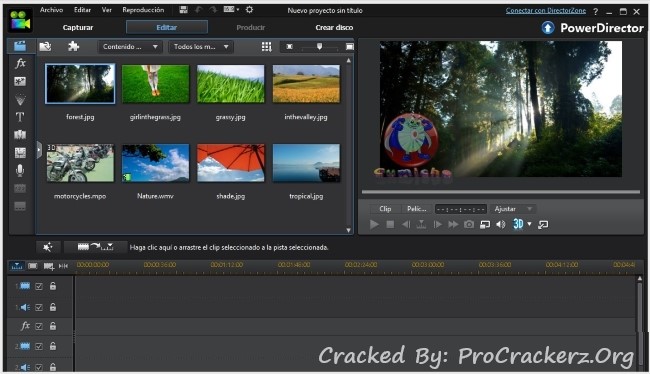Expand the library side panel arrow

(39, 150)
